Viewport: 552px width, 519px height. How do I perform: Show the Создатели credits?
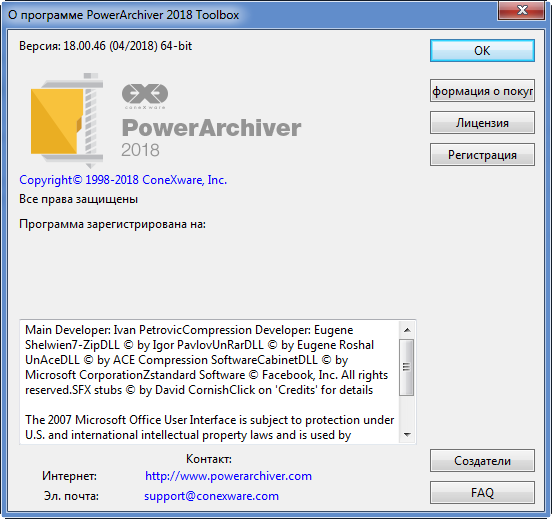click(x=482, y=461)
